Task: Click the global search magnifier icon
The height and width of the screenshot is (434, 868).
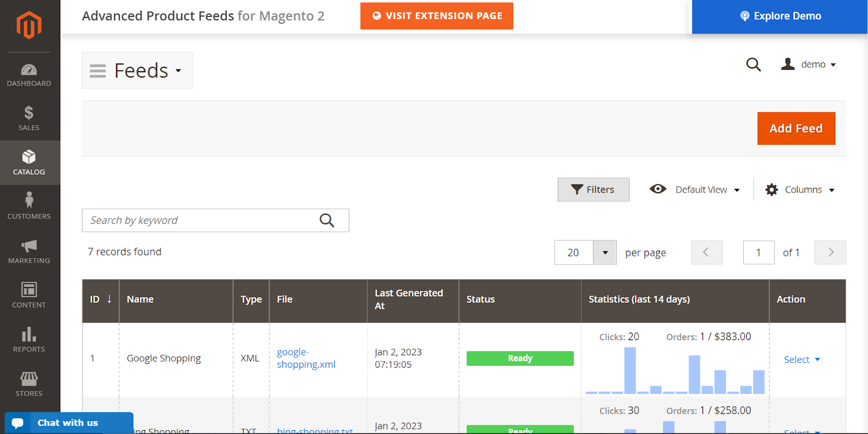Action: click(754, 65)
